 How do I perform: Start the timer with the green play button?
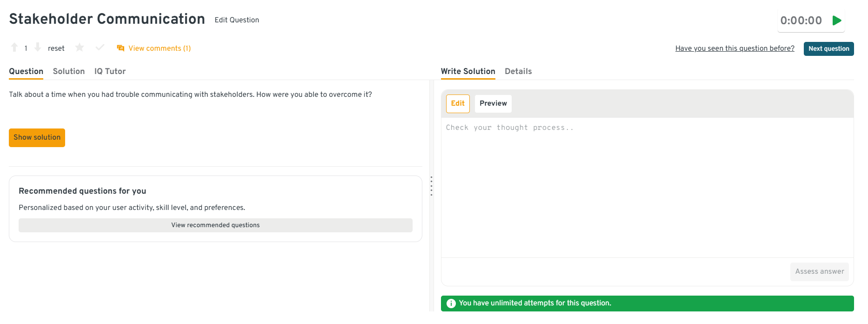pos(837,20)
